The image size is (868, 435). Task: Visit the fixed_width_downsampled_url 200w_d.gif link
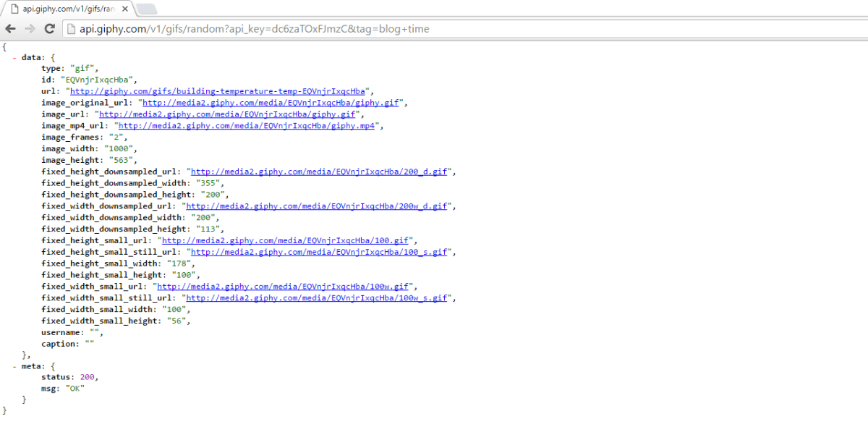click(x=320, y=206)
